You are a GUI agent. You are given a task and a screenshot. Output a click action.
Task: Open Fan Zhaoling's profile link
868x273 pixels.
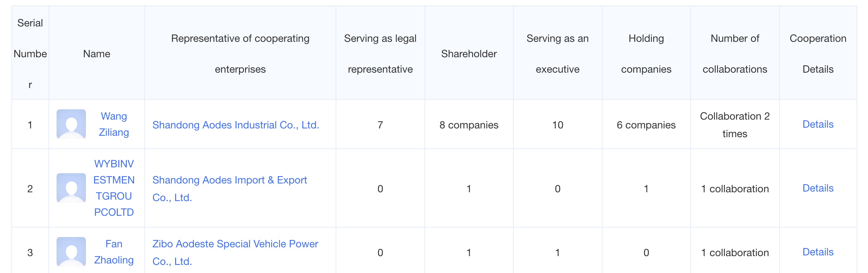(114, 252)
